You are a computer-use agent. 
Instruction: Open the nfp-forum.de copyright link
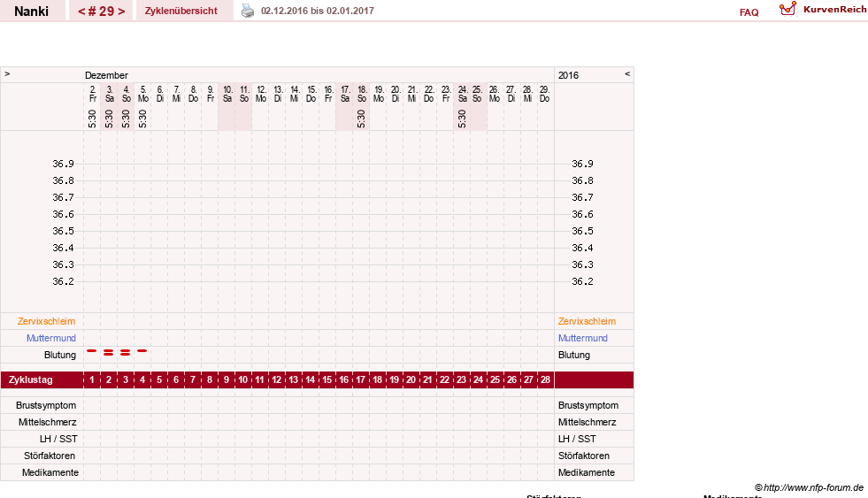tap(809, 487)
